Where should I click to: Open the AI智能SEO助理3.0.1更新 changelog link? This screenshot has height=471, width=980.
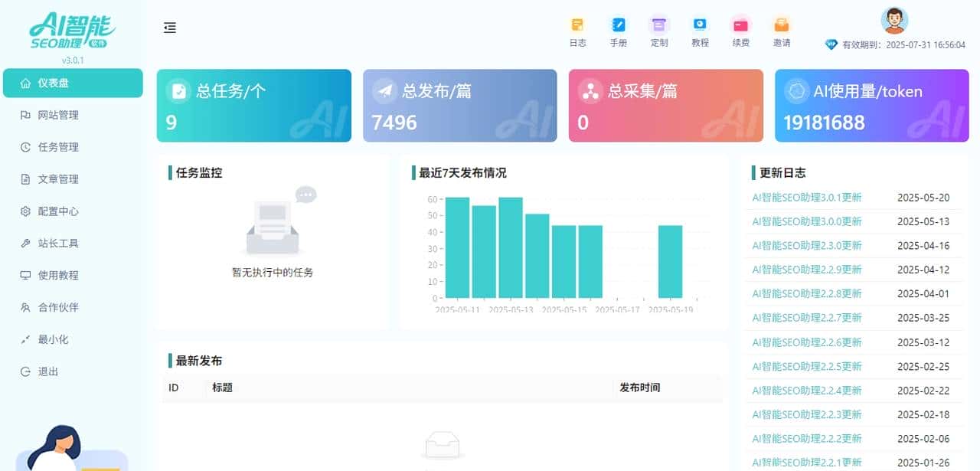click(x=806, y=197)
